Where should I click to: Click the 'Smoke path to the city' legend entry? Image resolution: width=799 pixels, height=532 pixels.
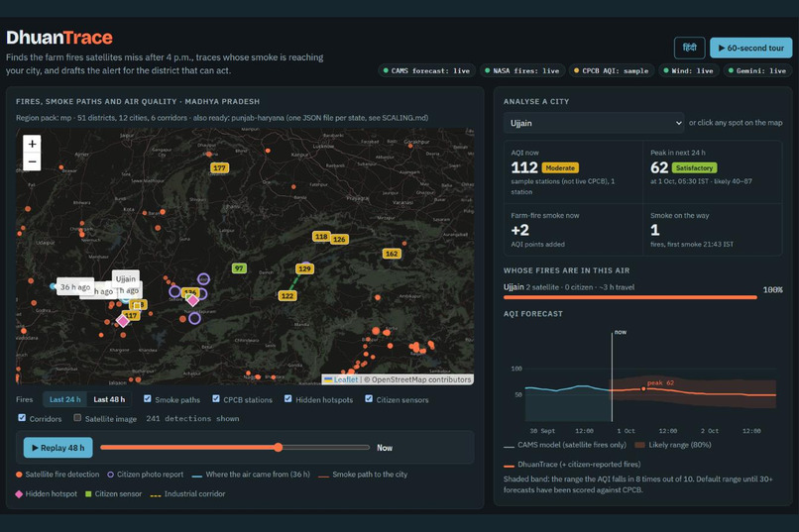pyautogui.click(x=363, y=475)
